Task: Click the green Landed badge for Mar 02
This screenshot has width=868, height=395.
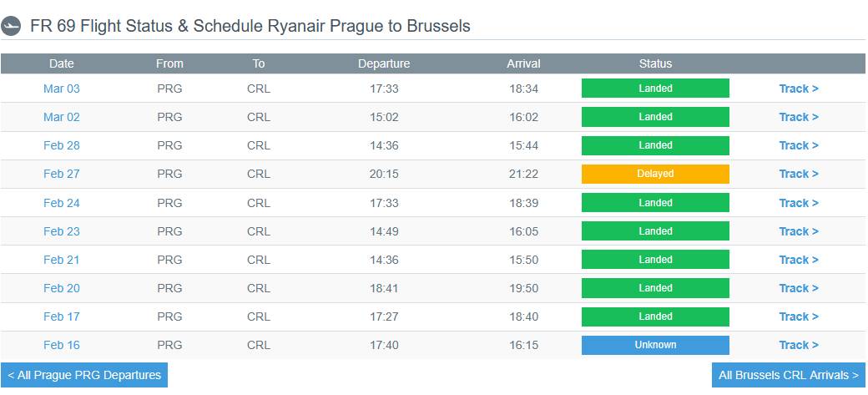Action: point(655,117)
